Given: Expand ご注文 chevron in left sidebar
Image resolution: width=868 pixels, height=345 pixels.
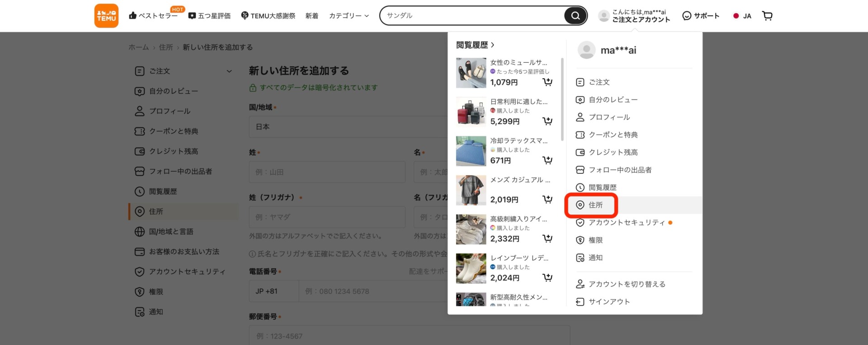Looking at the screenshot, I should coord(229,71).
